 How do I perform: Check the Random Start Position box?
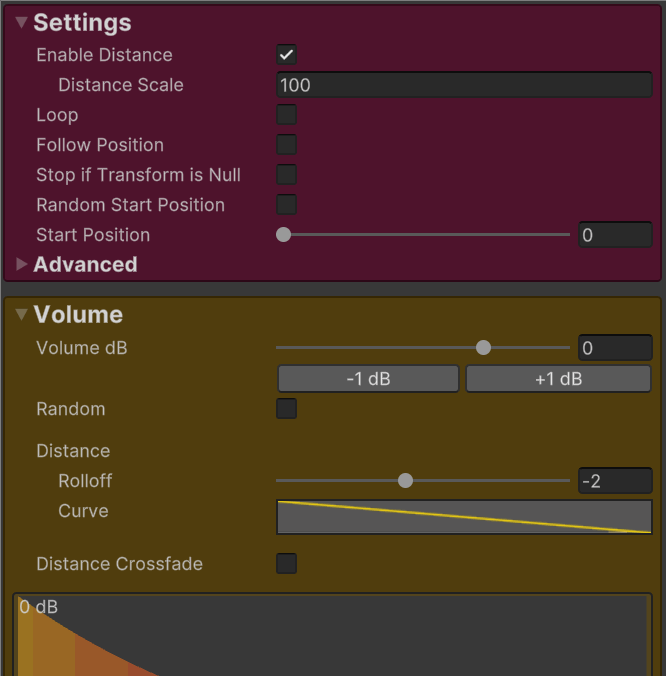point(287,205)
